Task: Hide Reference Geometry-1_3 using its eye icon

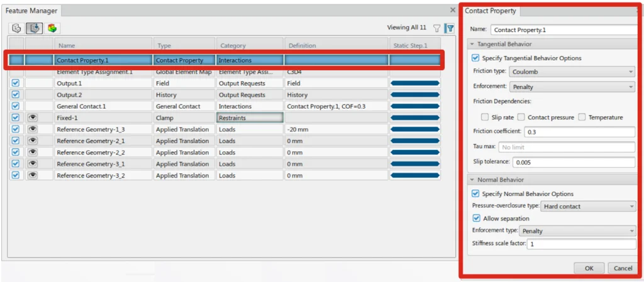Action: tap(33, 129)
